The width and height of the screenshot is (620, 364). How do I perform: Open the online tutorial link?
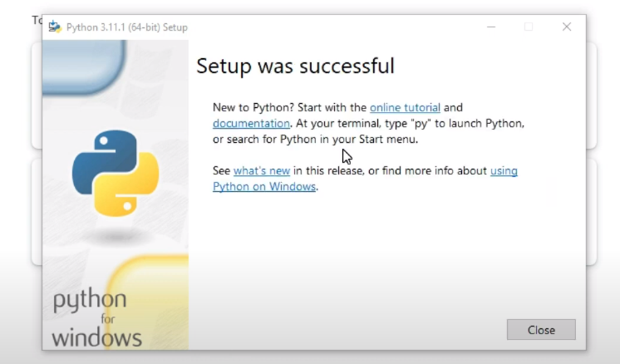pyautogui.click(x=405, y=107)
